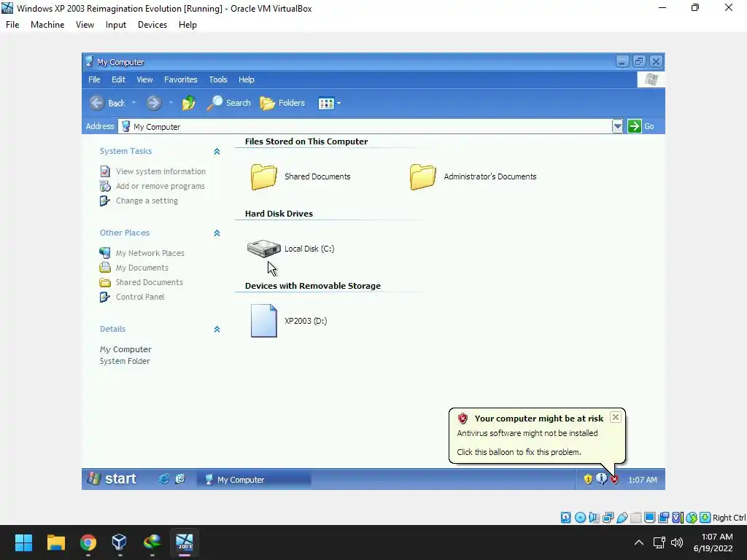Click the blue info tray icon
Screen dimensions: 747x560
click(601, 478)
